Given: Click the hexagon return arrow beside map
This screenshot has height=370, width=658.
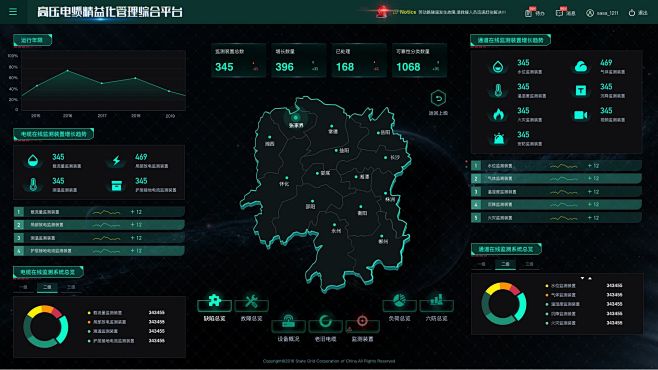Looking at the screenshot, I should 438,99.
